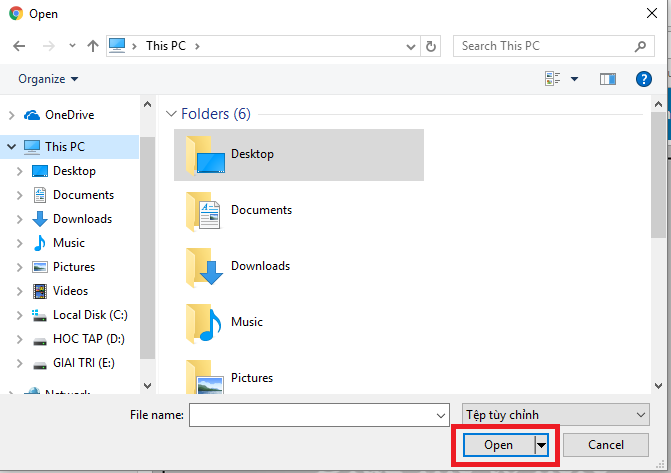Collapse the Folders (6) group
671x473 pixels.
[171, 114]
